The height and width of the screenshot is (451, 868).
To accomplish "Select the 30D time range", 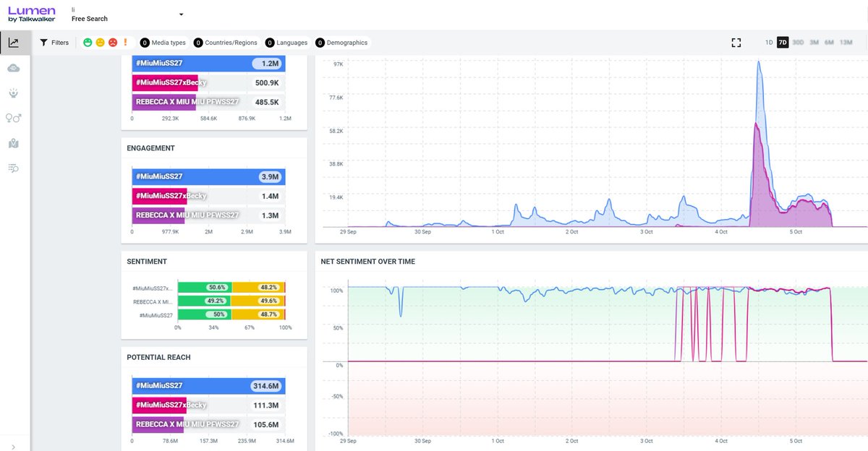I will click(x=798, y=43).
